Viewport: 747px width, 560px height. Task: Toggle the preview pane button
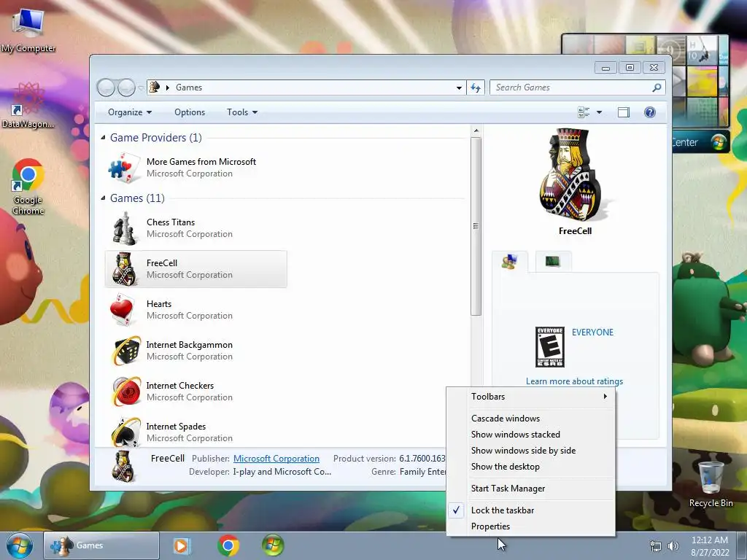[624, 112]
